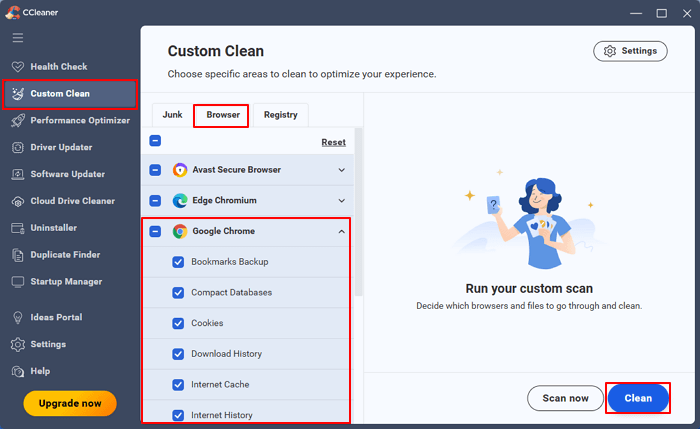This screenshot has height=429, width=700.
Task: Select Software Updater in sidebar
Action: click(x=69, y=174)
